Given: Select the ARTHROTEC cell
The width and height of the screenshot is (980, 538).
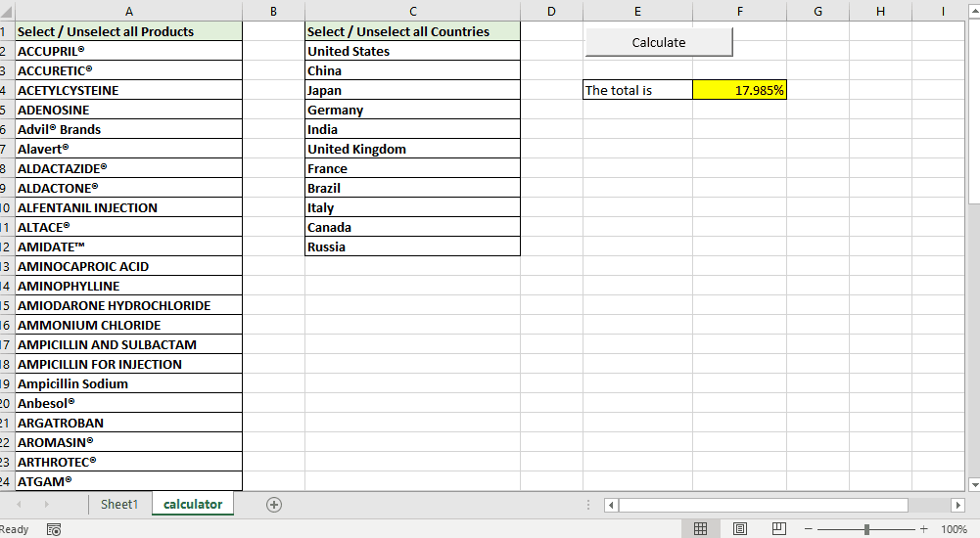Looking at the screenshot, I should 129,462.
